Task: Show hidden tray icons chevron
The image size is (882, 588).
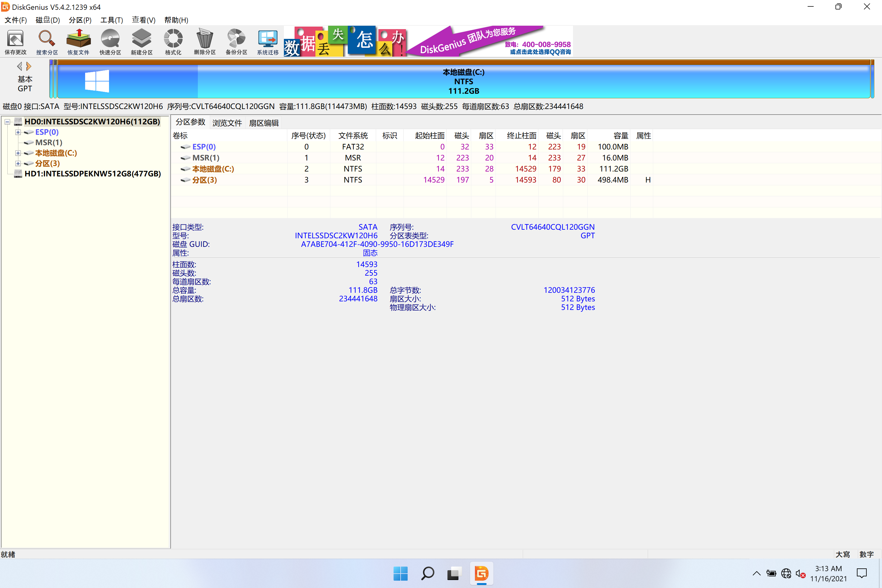Action: pos(756,573)
